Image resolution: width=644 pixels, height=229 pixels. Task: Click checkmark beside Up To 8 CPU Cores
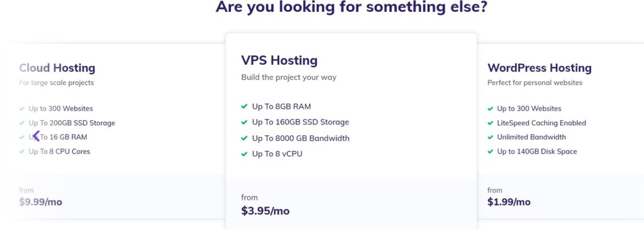pos(22,152)
